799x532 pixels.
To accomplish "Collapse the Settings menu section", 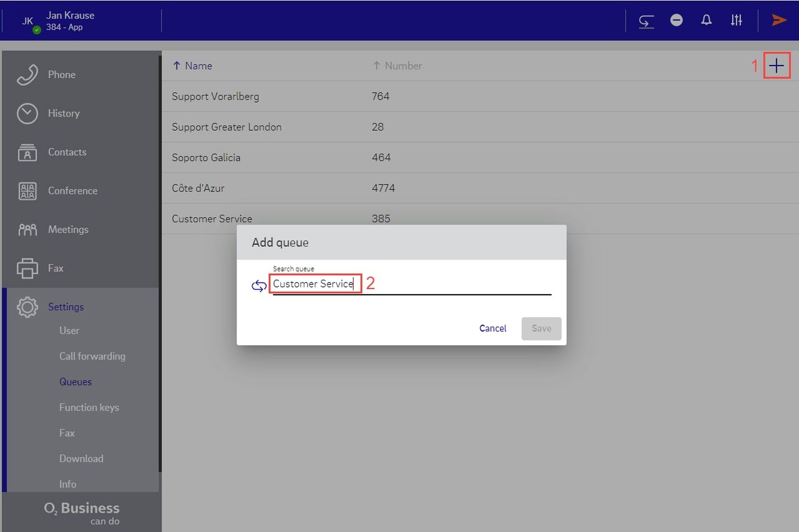I will pos(66,307).
